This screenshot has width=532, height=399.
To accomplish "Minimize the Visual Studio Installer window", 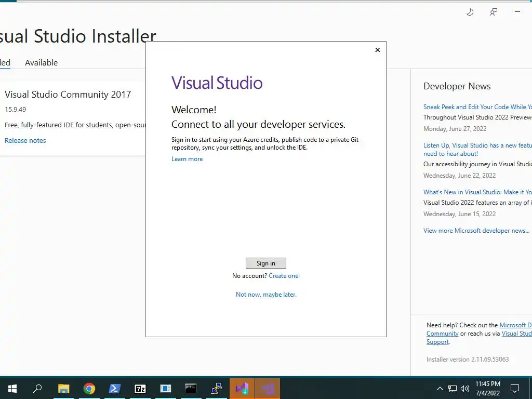I will [517, 12].
